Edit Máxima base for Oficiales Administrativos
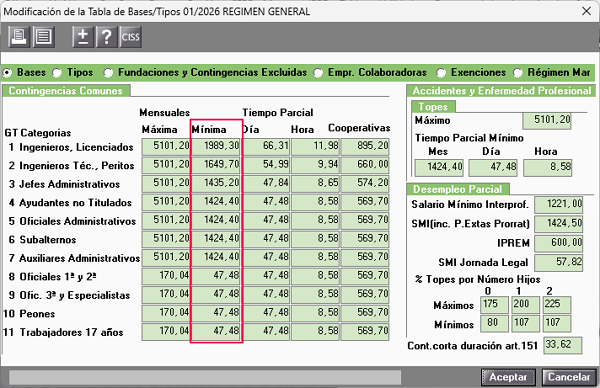Image resolution: width=600 pixels, height=388 pixels. tap(166, 221)
